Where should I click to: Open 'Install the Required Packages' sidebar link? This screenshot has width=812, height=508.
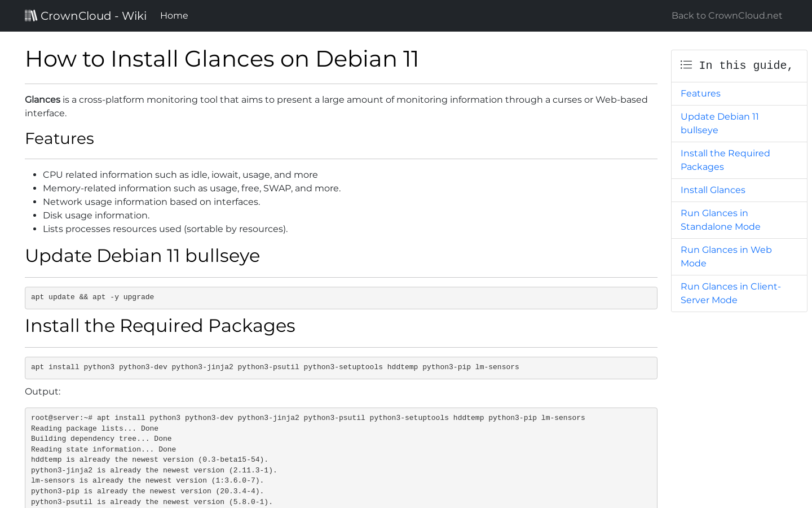[x=725, y=160]
